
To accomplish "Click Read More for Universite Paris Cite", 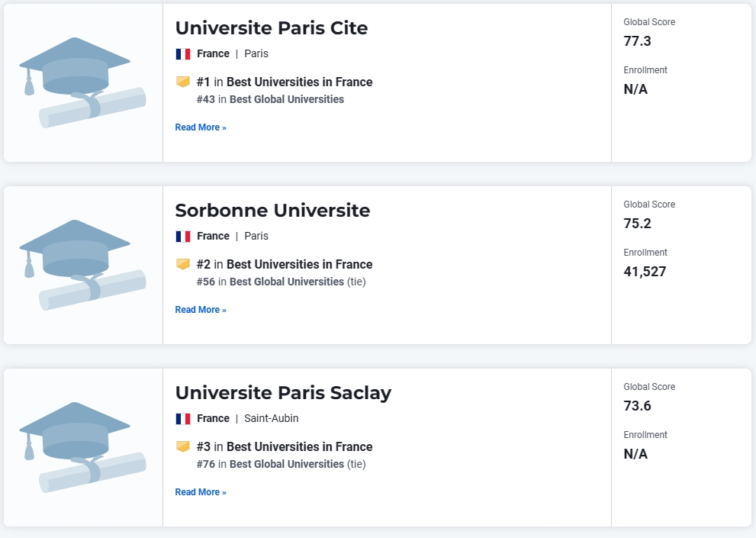I will [201, 127].
